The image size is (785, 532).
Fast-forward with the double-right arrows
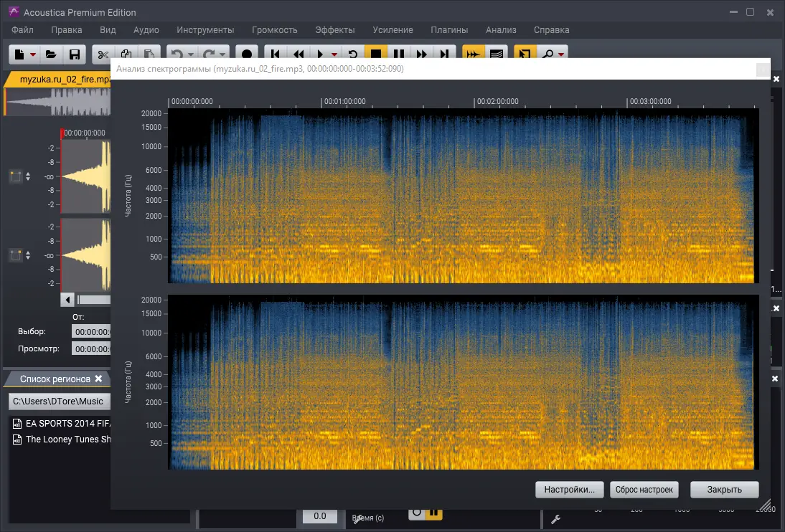tap(421, 54)
